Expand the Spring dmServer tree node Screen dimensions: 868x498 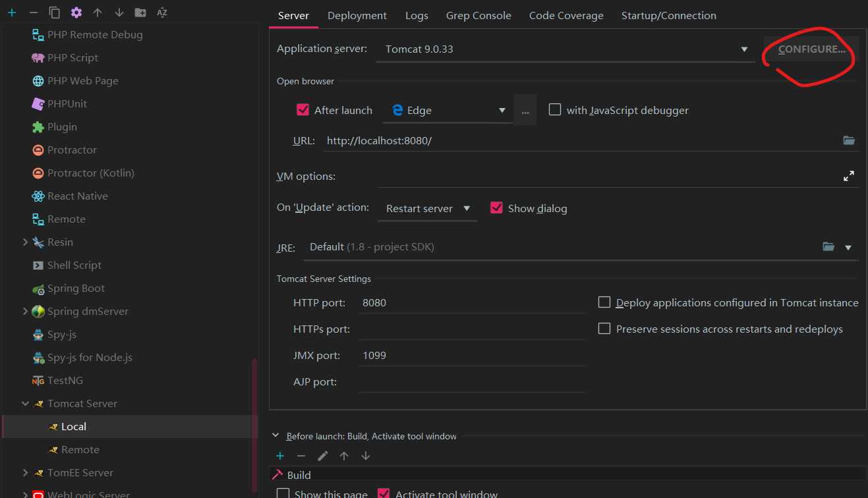25,312
